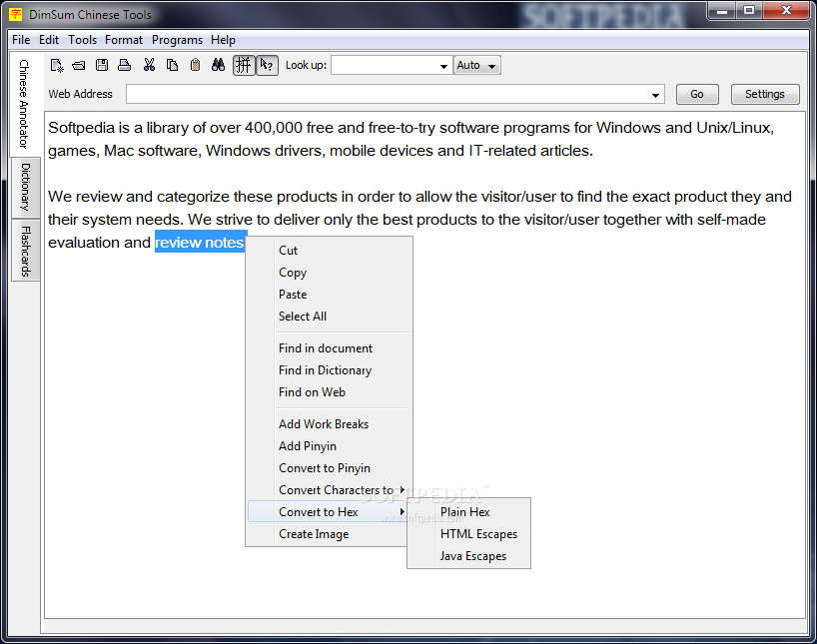Select HTML Escapes from the submenu
The height and width of the screenshot is (644, 817).
pos(469,533)
